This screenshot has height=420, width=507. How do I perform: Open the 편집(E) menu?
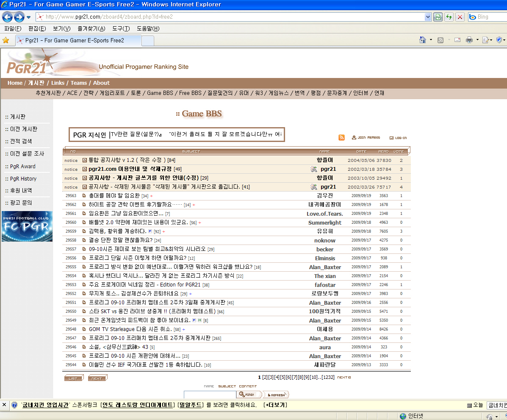(x=37, y=28)
